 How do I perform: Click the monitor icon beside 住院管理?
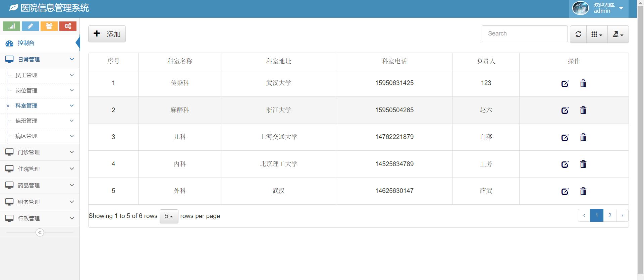[x=9, y=169]
